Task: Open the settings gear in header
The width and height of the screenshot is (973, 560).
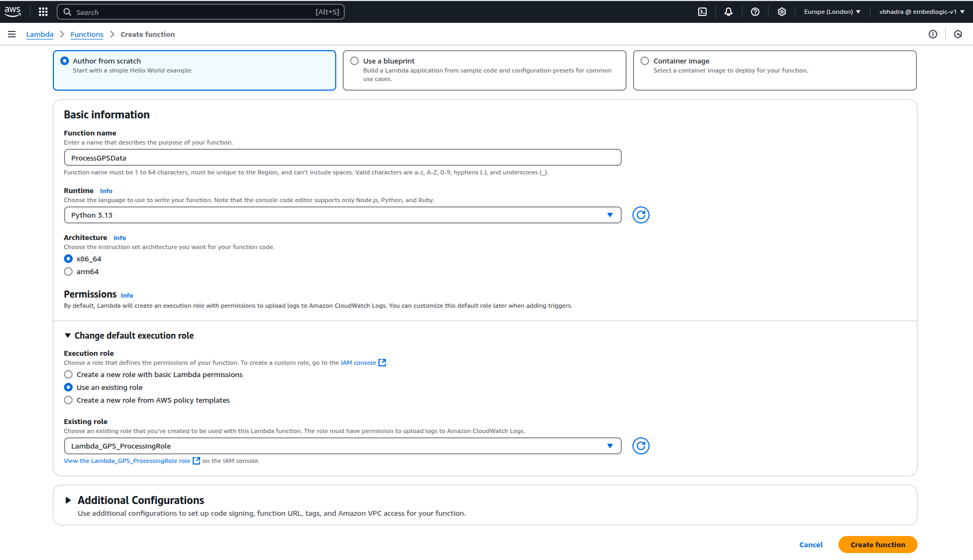Action: tap(782, 12)
